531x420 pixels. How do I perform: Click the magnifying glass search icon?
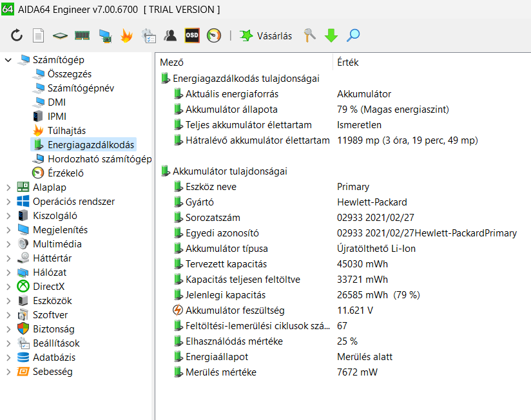click(353, 35)
